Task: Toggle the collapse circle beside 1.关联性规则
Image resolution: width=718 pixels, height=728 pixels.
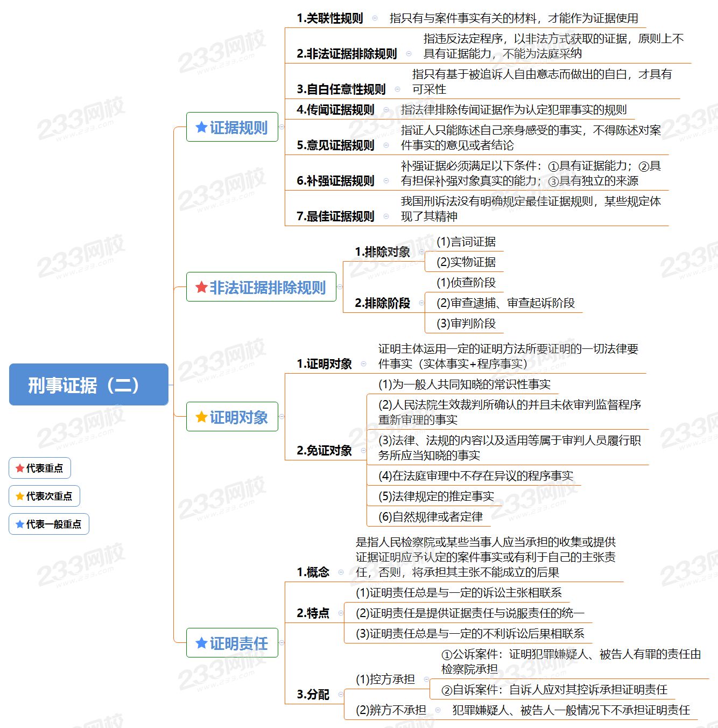Action: click(375, 18)
